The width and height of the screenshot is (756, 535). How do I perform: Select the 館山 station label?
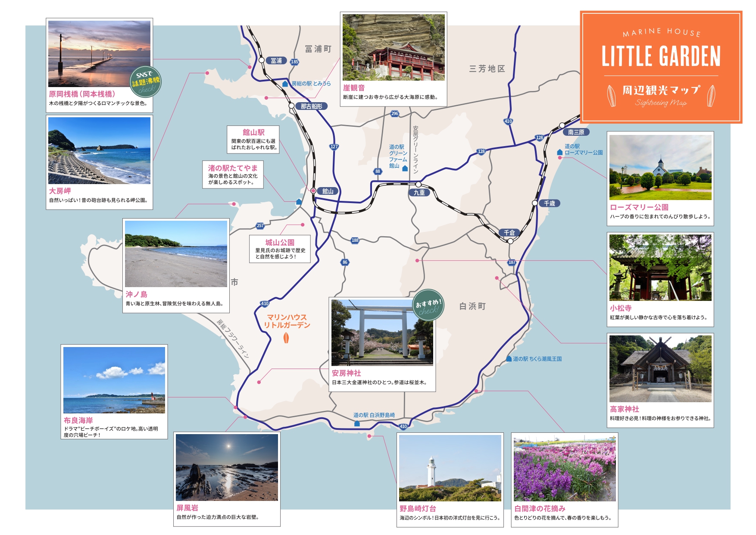pos(328,191)
